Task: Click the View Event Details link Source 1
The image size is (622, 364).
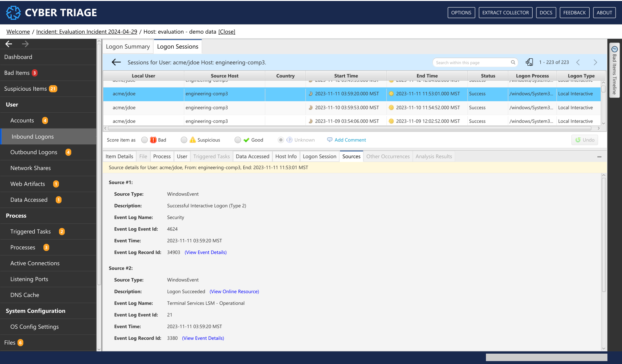Action: coord(205,252)
